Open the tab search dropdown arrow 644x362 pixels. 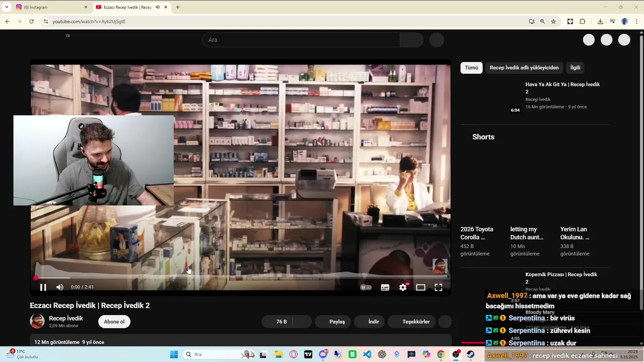coord(7,7)
